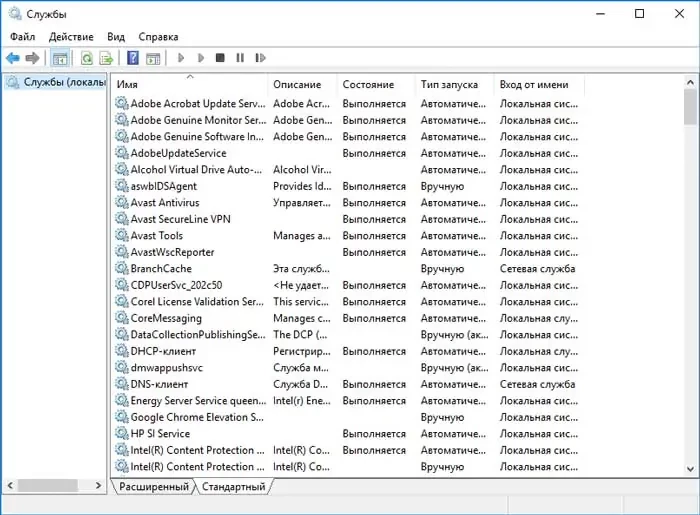Click the pause service toolbar icon
Screen dimensions: 700x515
tap(240, 58)
